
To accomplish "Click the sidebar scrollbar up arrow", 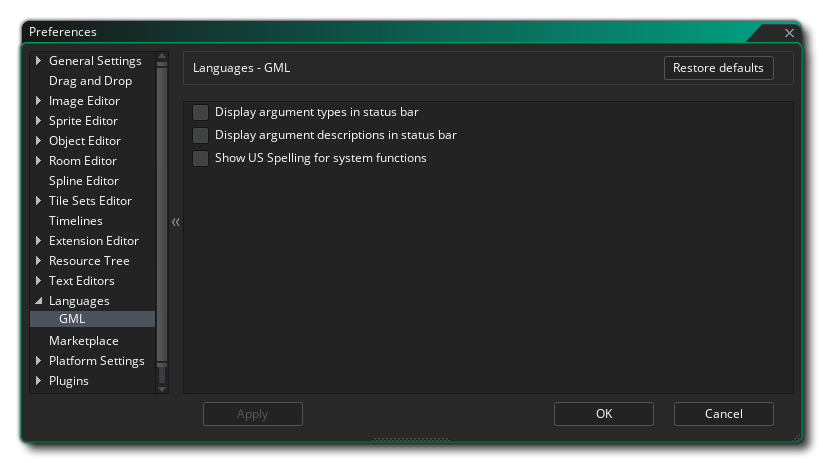I will click(162, 57).
